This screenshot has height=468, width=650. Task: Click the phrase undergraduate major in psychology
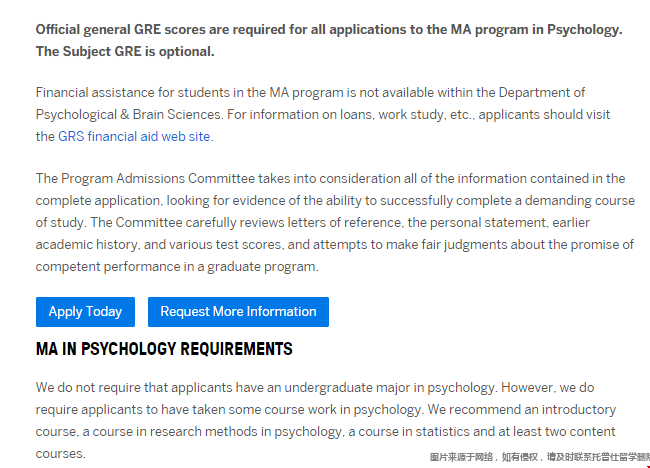pyautogui.click(x=389, y=388)
